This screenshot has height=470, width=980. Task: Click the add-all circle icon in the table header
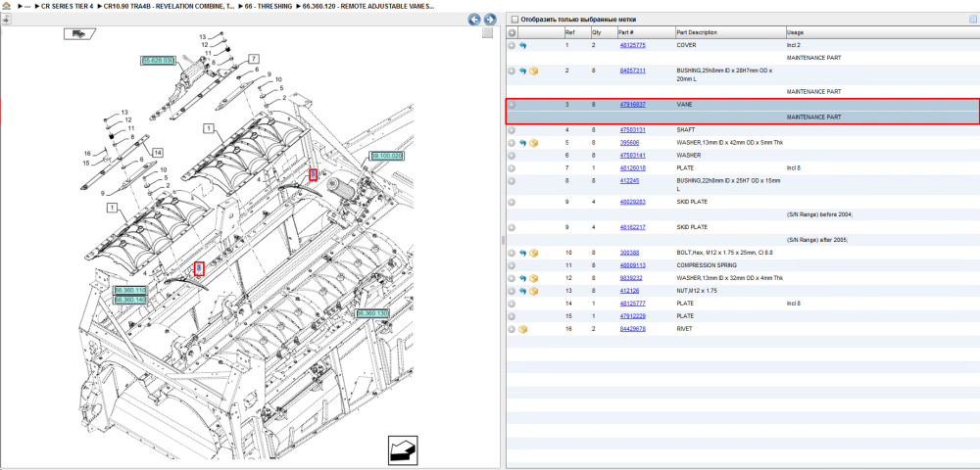click(x=512, y=32)
